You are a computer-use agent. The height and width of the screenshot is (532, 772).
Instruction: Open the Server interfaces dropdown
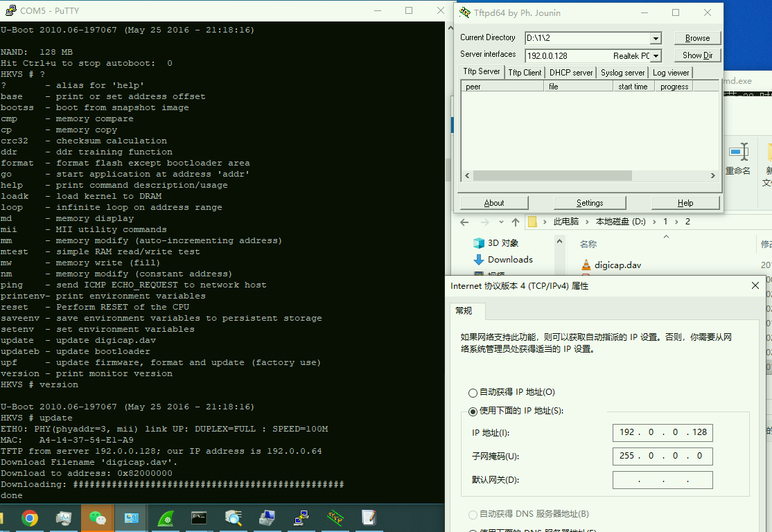pyautogui.click(x=656, y=56)
